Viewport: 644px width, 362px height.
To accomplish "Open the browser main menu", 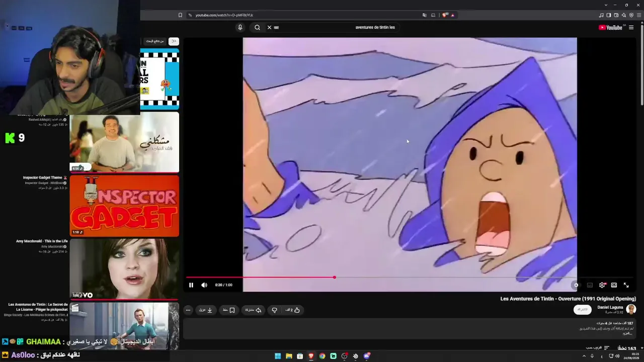I will (x=639, y=15).
